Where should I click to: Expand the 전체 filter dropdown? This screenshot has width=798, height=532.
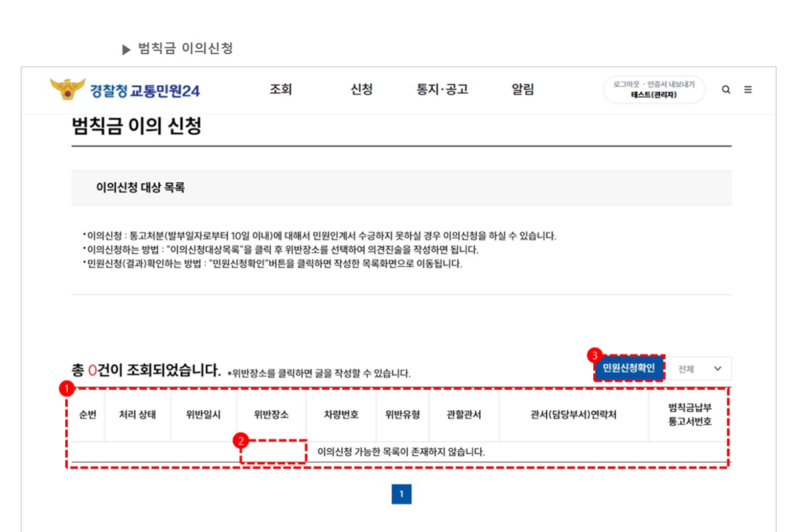[699, 368]
